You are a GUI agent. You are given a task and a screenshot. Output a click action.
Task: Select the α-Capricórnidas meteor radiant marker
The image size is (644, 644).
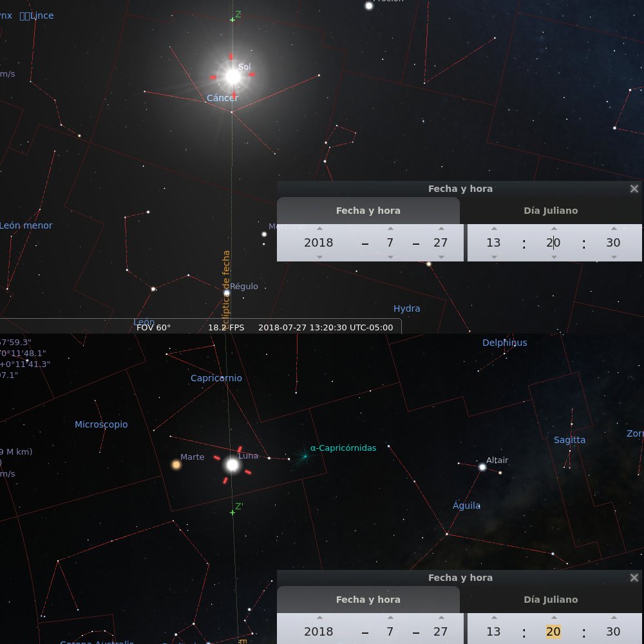tap(305, 457)
